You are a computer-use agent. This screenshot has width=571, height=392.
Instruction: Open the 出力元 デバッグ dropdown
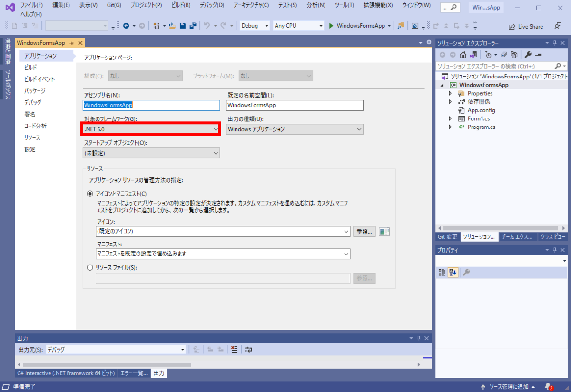[115, 350]
